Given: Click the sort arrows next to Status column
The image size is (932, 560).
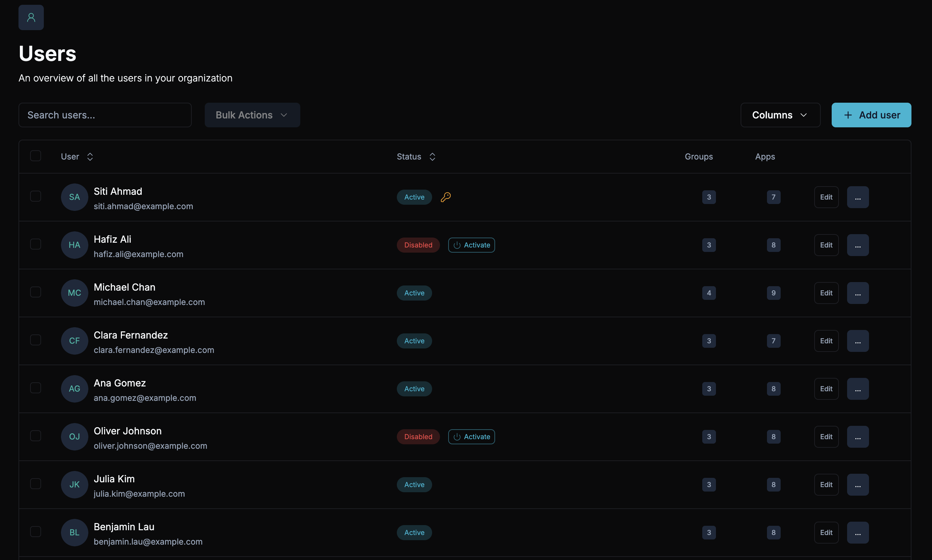Looking at the screenshot, I should coord(432,157).
